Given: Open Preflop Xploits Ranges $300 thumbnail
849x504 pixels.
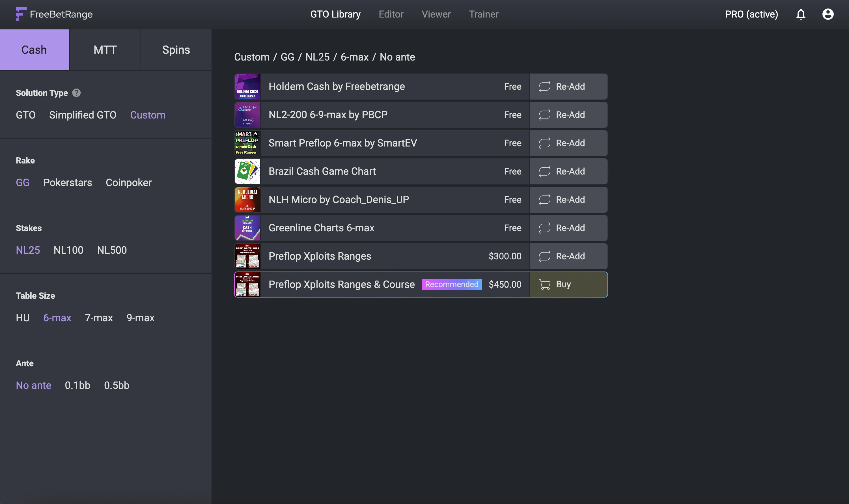Looking at the screenshot, I should 247,256.
